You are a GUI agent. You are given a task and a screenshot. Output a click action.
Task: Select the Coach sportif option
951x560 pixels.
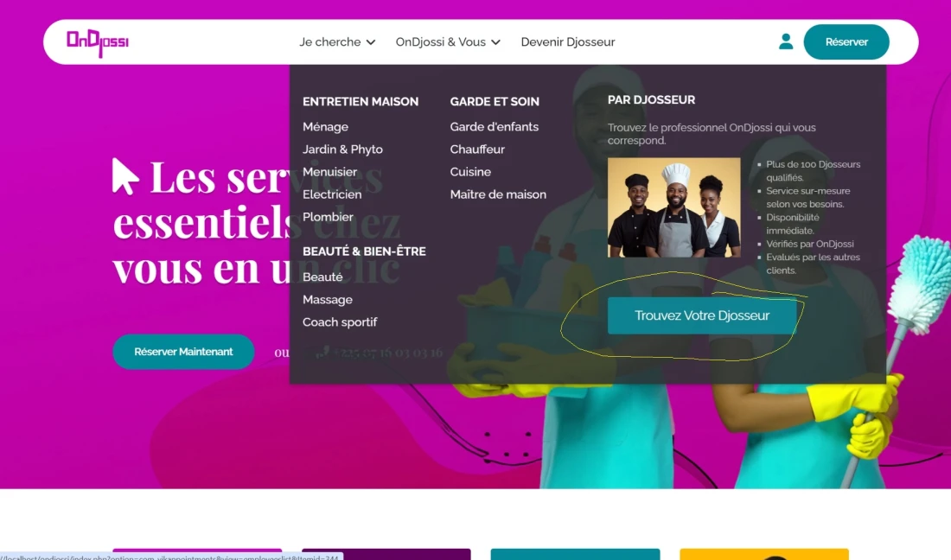pyautogui.click(x=340, y=322)
